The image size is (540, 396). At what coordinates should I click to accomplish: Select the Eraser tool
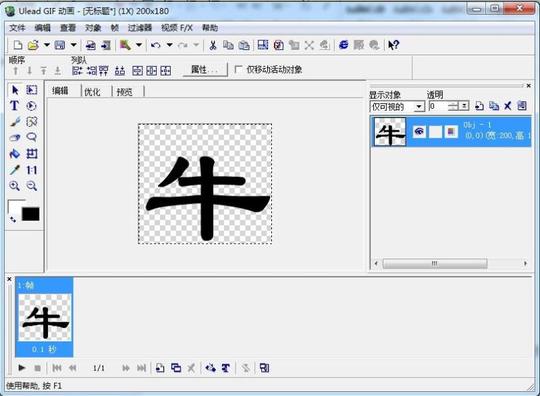(x=14, y=137)
